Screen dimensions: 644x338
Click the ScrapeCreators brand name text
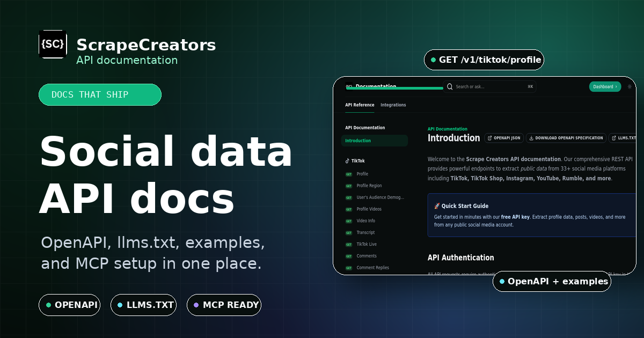click(x=146, y=45)
